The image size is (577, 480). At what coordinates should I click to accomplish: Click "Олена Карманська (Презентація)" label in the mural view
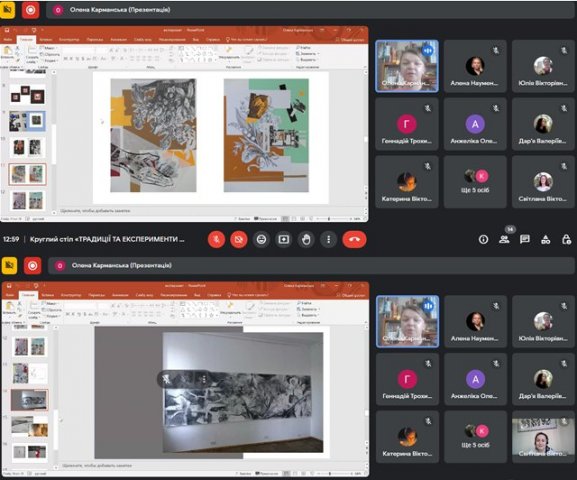tap(122, 265)
